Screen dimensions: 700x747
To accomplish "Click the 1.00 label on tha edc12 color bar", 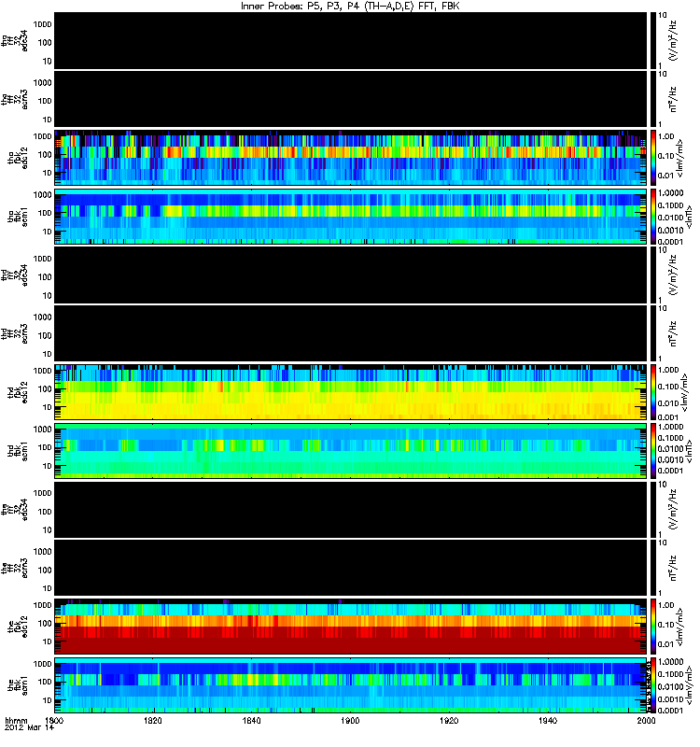I will [666, 136].
